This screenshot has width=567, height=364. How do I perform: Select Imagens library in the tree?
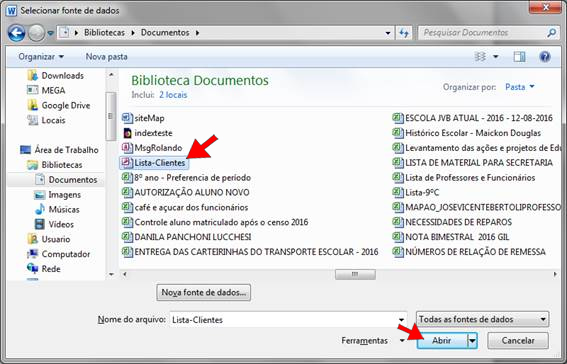(x=57, y=194)
